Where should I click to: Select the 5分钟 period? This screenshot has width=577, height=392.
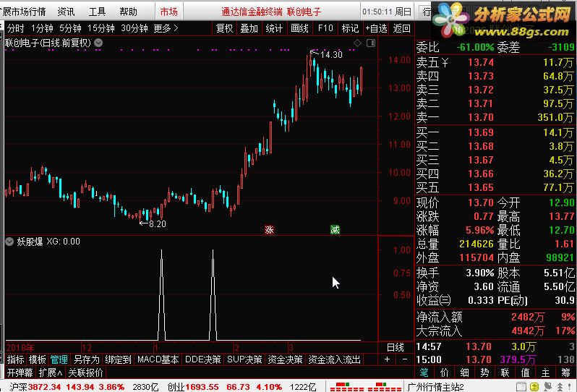pos(70,28)
